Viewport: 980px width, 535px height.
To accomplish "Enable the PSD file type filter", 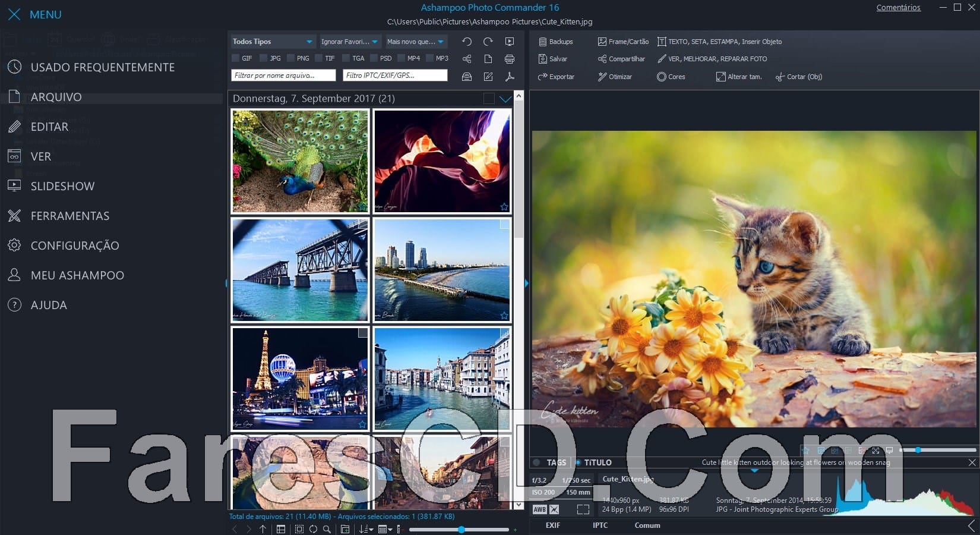I will pos(374,58).
